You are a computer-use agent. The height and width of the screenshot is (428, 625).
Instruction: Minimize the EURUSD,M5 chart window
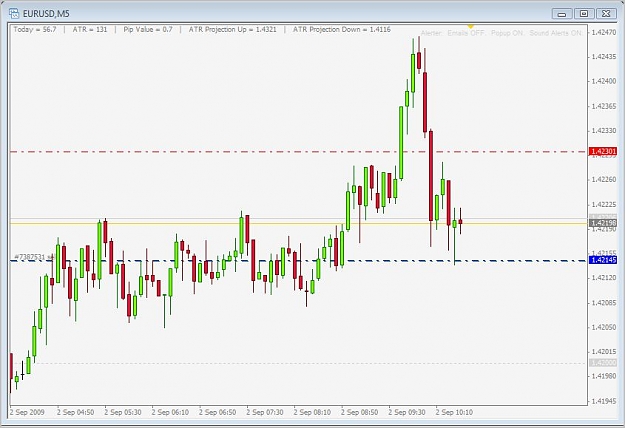point(562,14)
